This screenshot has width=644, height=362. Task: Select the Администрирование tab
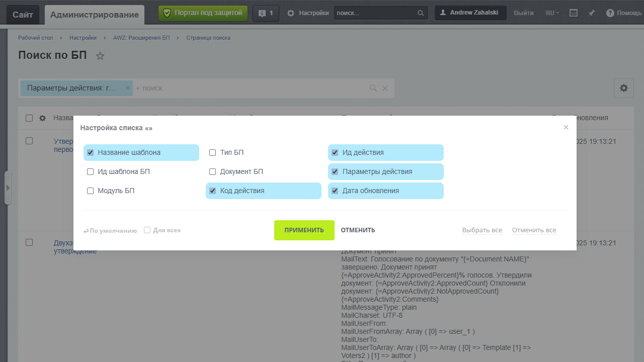95,15
